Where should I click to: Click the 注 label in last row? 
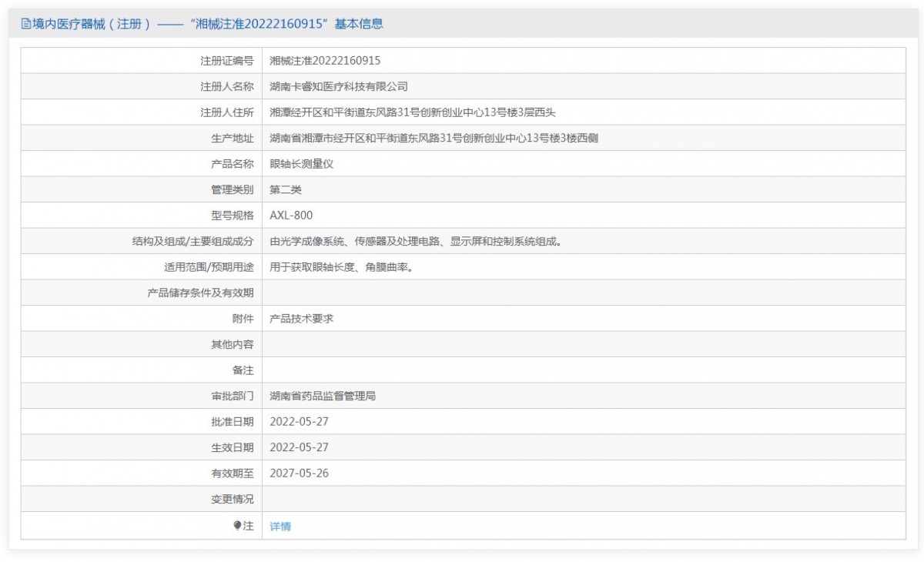tap(248, 526)
